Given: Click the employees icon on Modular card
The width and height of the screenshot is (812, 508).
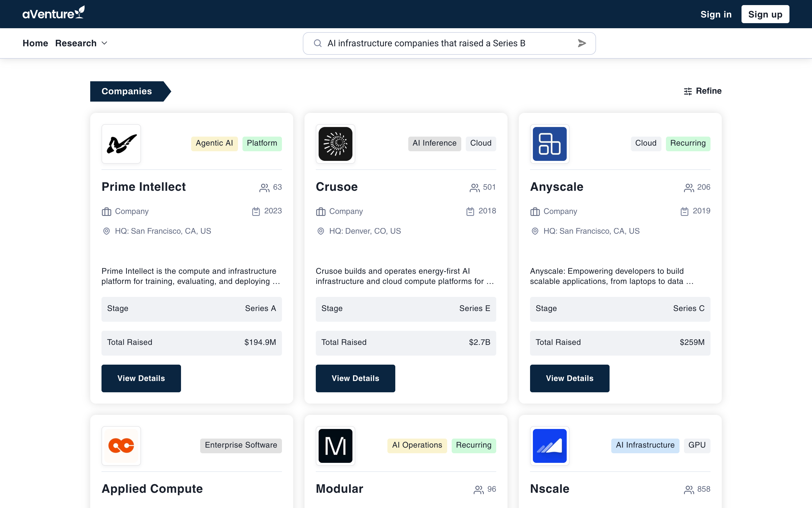Looking at the screenshot, I should (478, 490).
